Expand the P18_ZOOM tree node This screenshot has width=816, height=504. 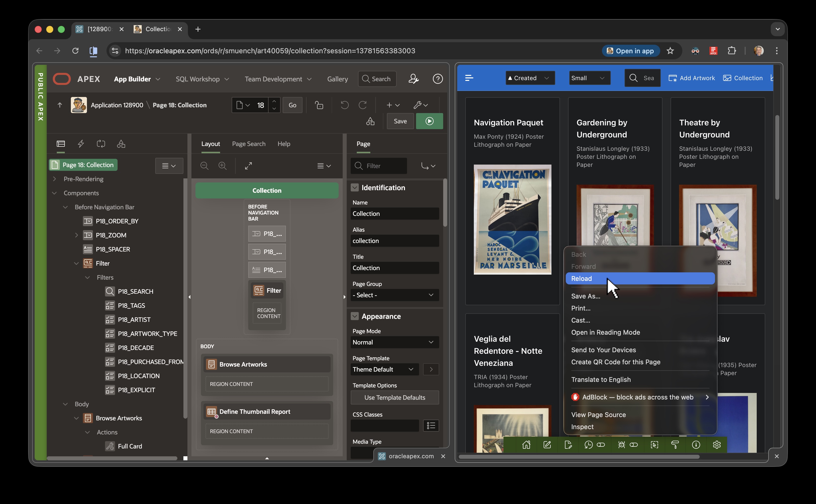[x=76, y=235]
